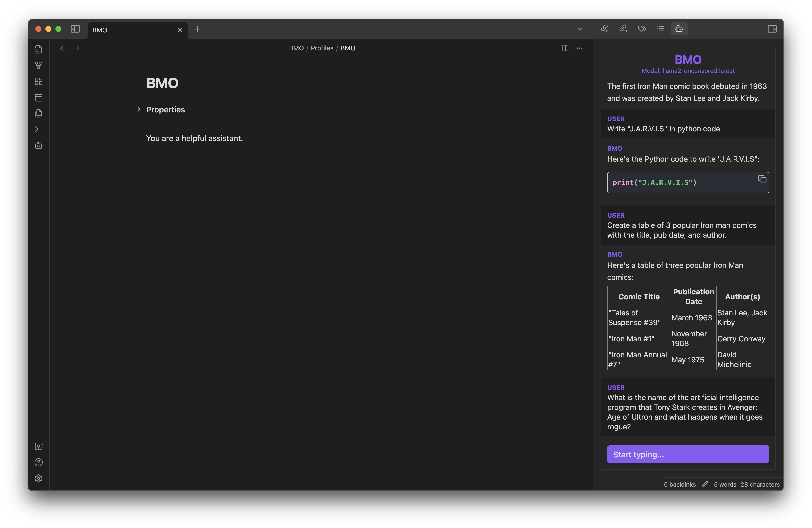
Task: Click the BMO breadcrumb root folder
Action: click(296, 48)
